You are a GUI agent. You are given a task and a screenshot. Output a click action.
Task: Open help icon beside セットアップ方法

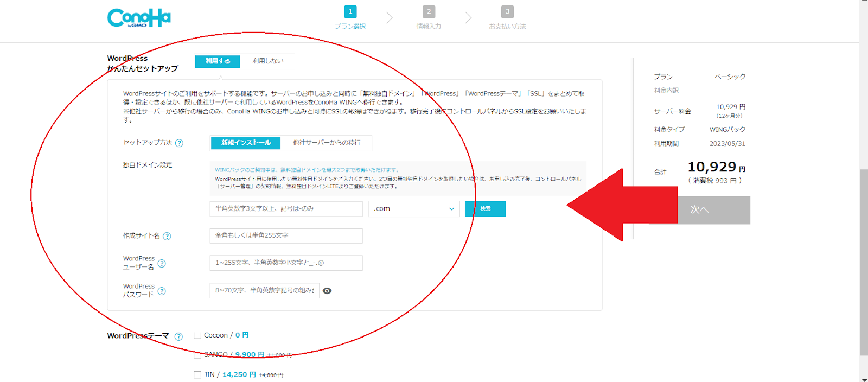179,143
